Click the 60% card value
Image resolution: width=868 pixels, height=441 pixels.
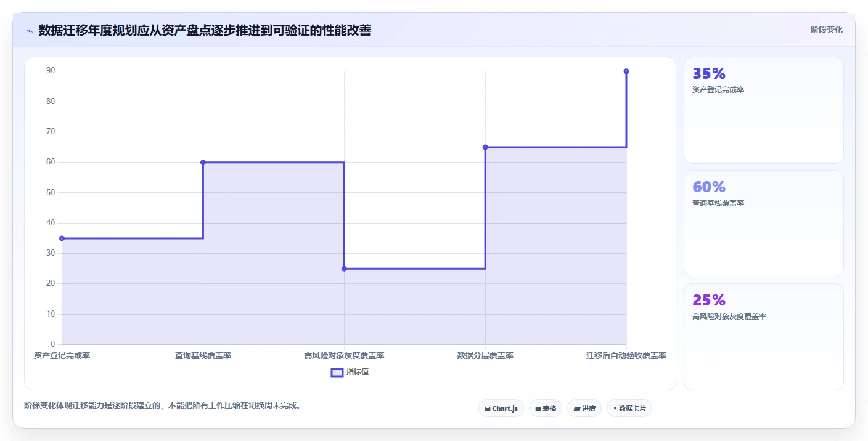point(709,187)
